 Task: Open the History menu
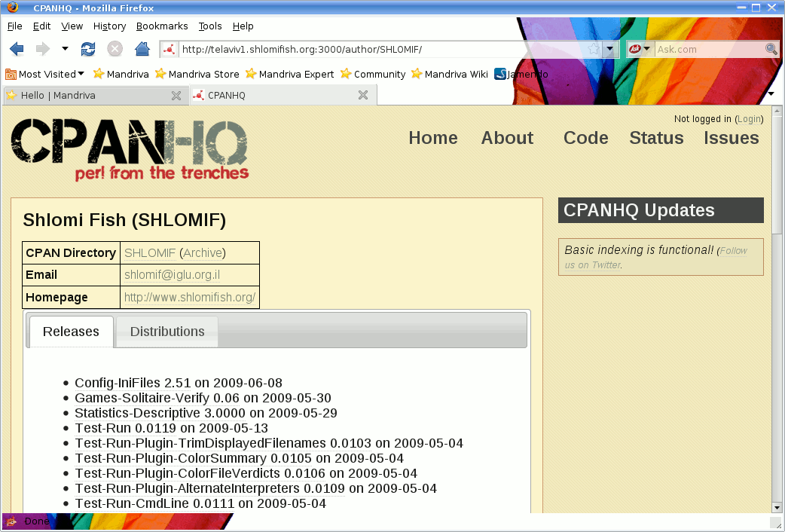coord(109,26)
